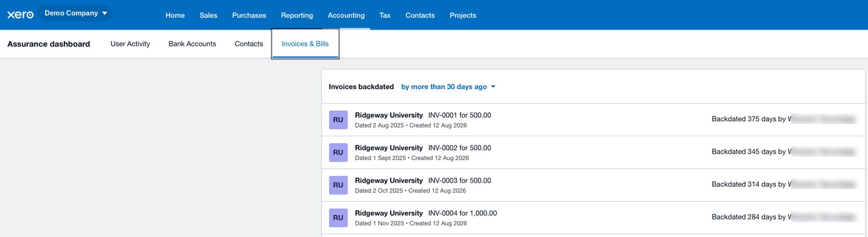Select the Invoices & Bills tab
Viewport: 868px width, 237px height.
coord(305,44)
